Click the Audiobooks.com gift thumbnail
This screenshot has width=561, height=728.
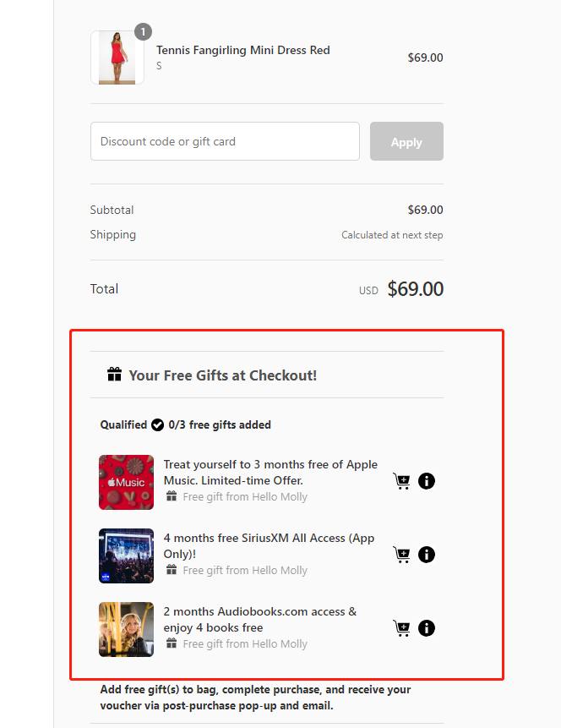pos(126,629)
